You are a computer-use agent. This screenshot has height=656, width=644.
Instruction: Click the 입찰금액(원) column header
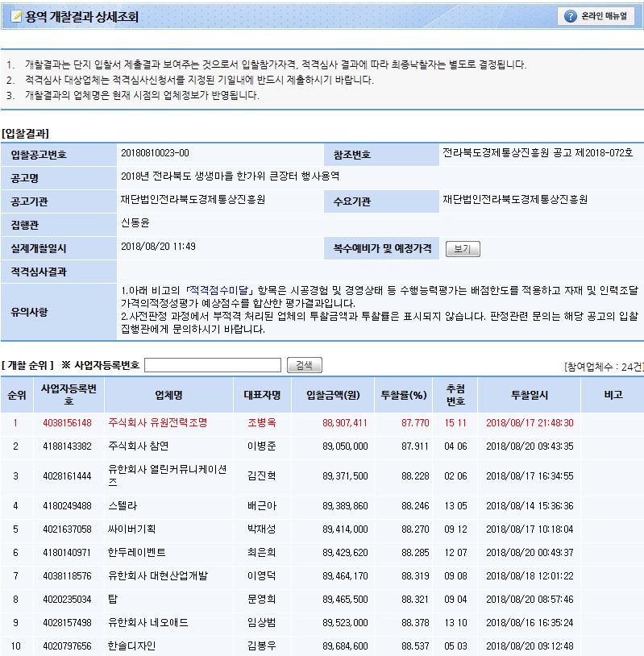point(337,395)
